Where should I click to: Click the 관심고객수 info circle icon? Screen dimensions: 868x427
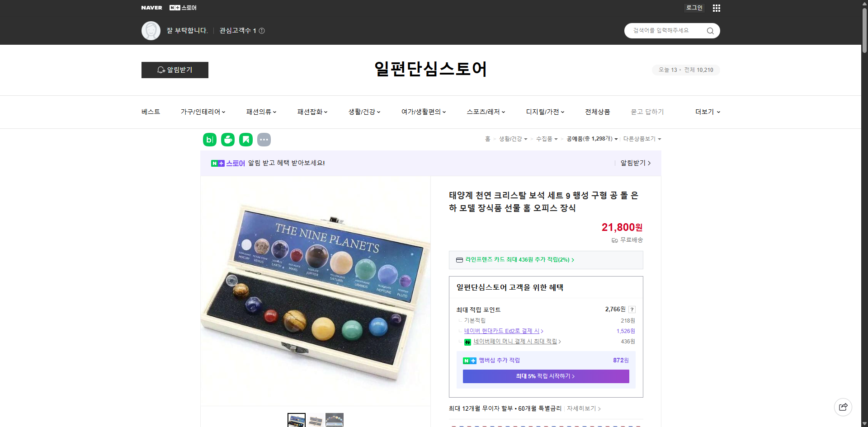pyautogui.click(x=262, y=31)
